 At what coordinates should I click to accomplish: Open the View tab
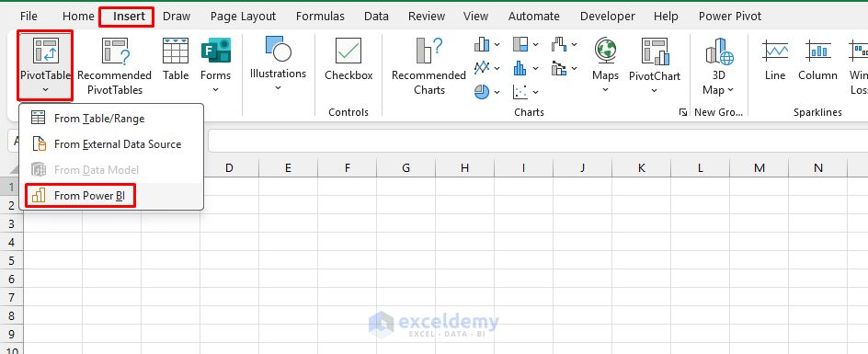pyautogui.click(x=475, y=16)
